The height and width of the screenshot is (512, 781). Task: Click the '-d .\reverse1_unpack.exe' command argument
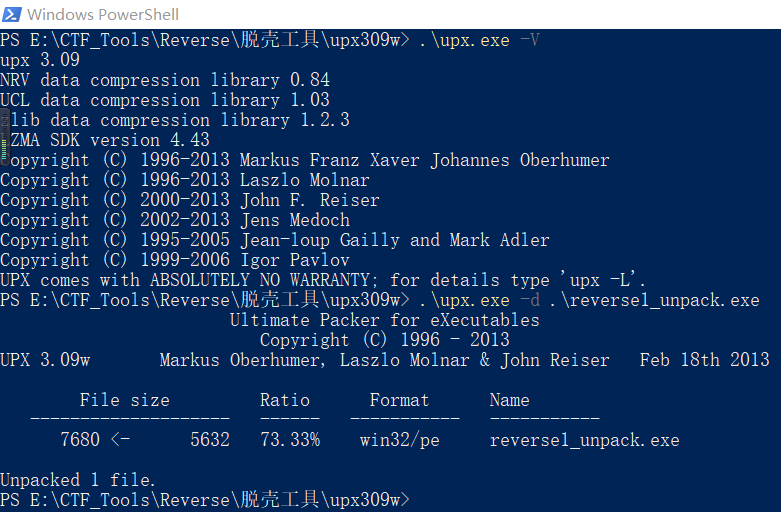click(639, 300)
